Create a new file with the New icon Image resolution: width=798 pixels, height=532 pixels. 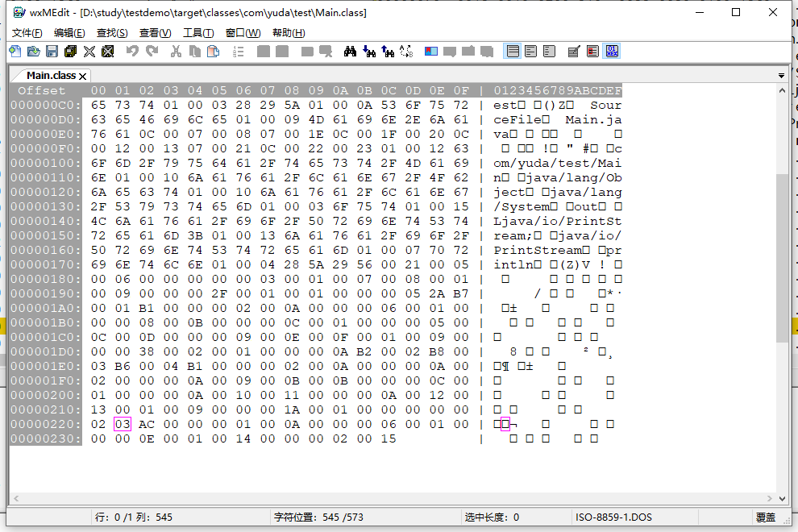click(15, 52)
